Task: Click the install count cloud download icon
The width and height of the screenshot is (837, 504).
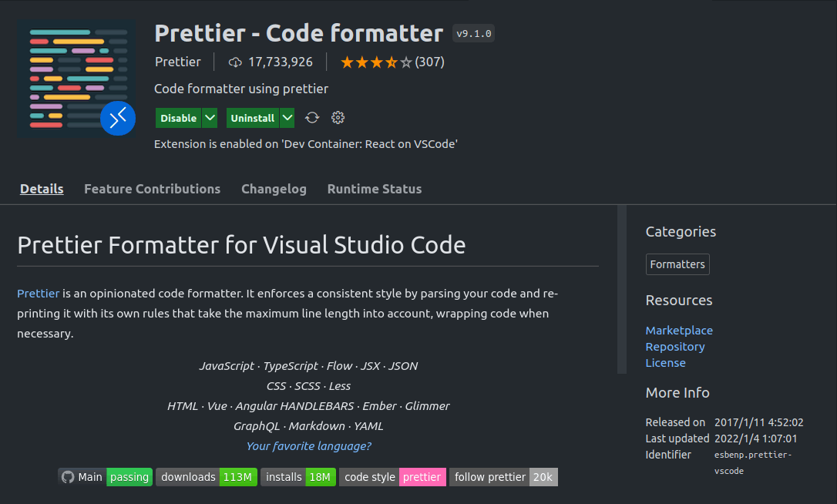Action: 235,62
